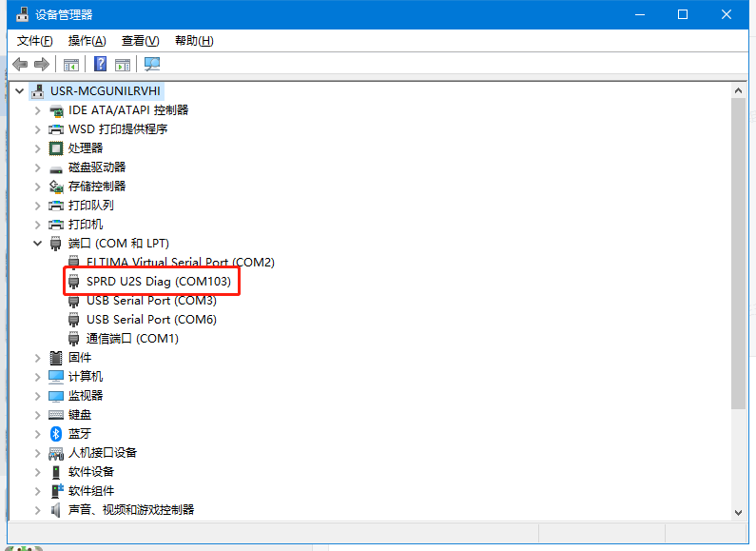756x551 pixels.
Task: Click the processor chip icon
Action: 56,148
